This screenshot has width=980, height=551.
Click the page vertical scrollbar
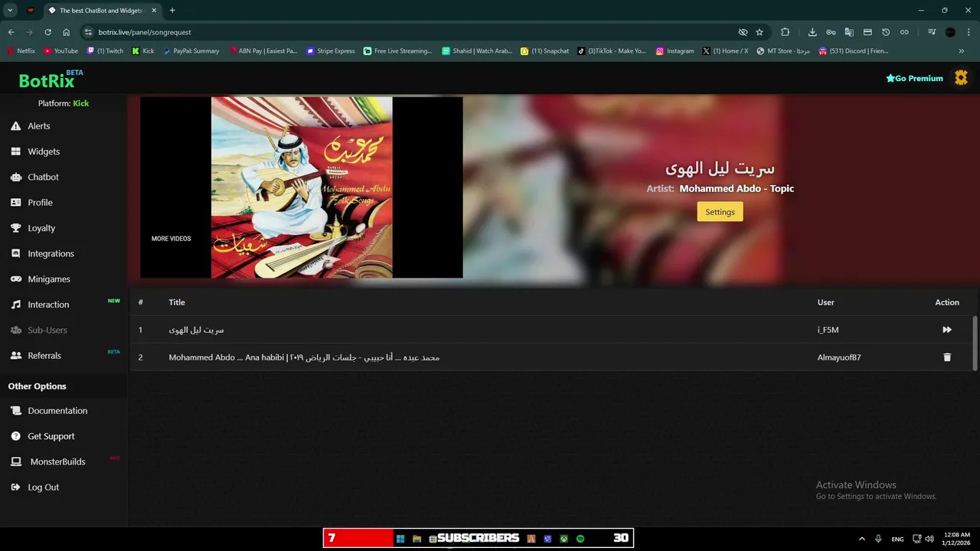point(975,342)
